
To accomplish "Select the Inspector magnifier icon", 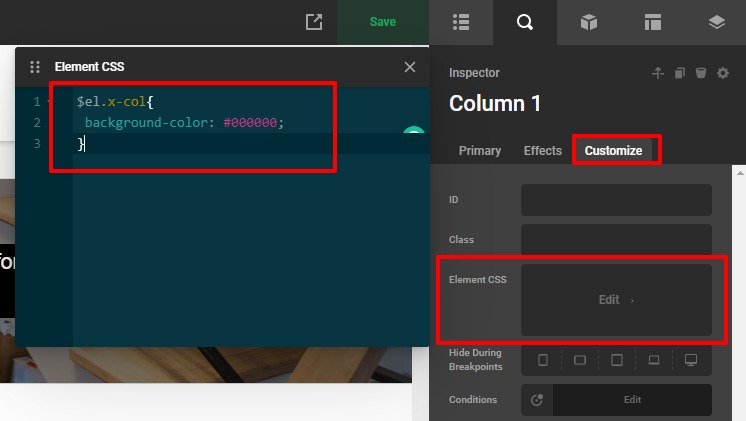I will click(x=525, y=22).
